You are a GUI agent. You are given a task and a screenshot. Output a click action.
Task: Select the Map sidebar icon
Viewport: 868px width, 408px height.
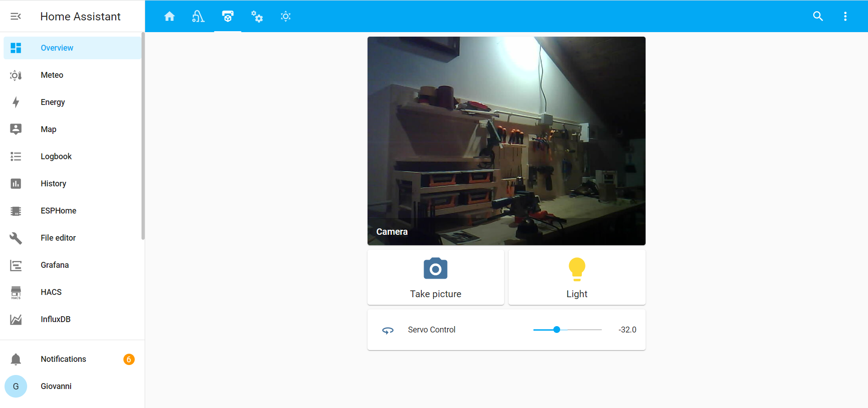[16, 129]
